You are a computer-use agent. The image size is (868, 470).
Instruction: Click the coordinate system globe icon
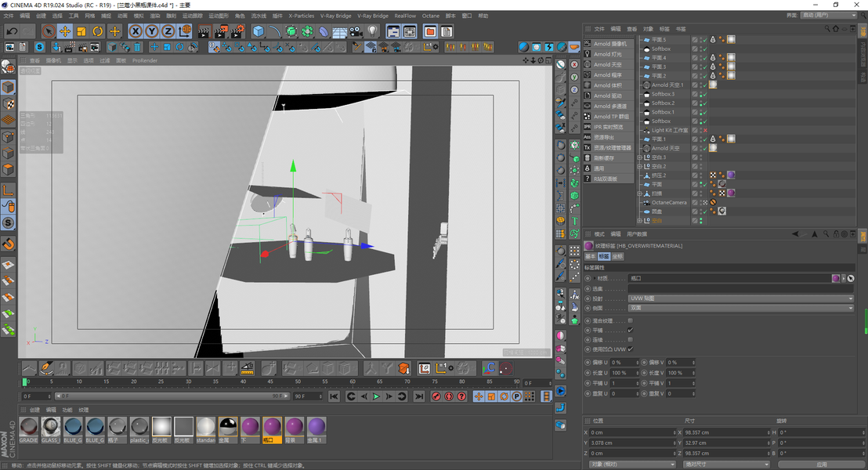pos(185,31)
